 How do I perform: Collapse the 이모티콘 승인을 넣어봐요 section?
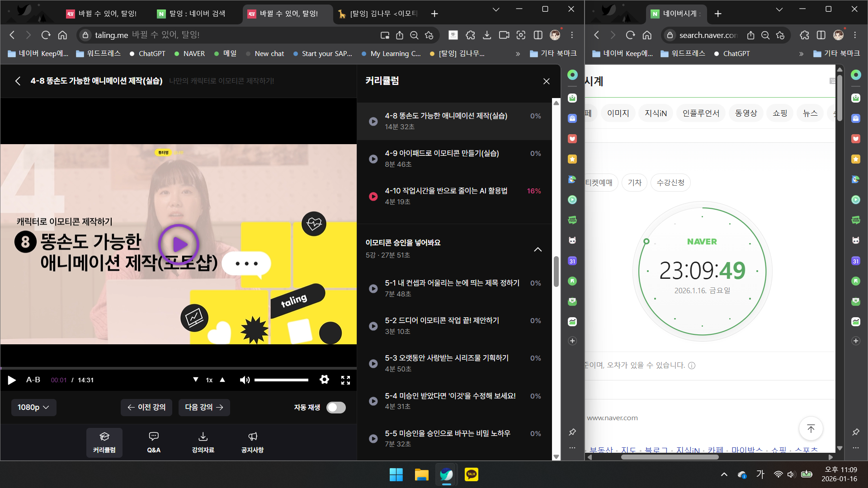pos(538,249)
